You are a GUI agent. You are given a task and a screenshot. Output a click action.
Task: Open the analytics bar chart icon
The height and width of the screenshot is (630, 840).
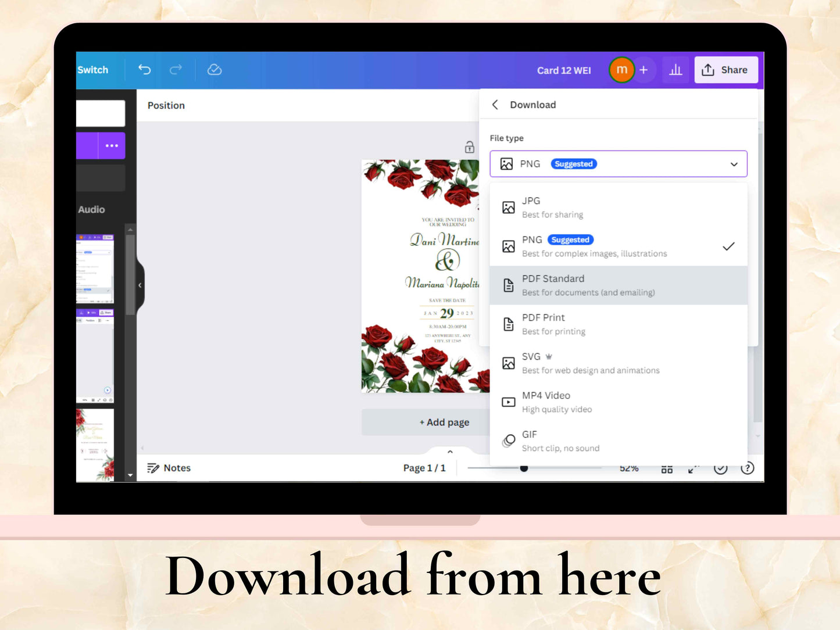(675, 70)
